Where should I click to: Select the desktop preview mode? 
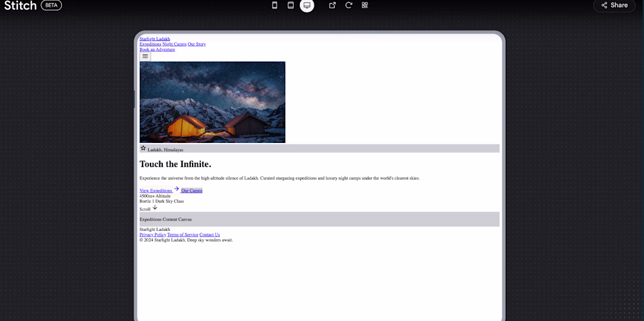pyautogui.click(x=307, y=5)
